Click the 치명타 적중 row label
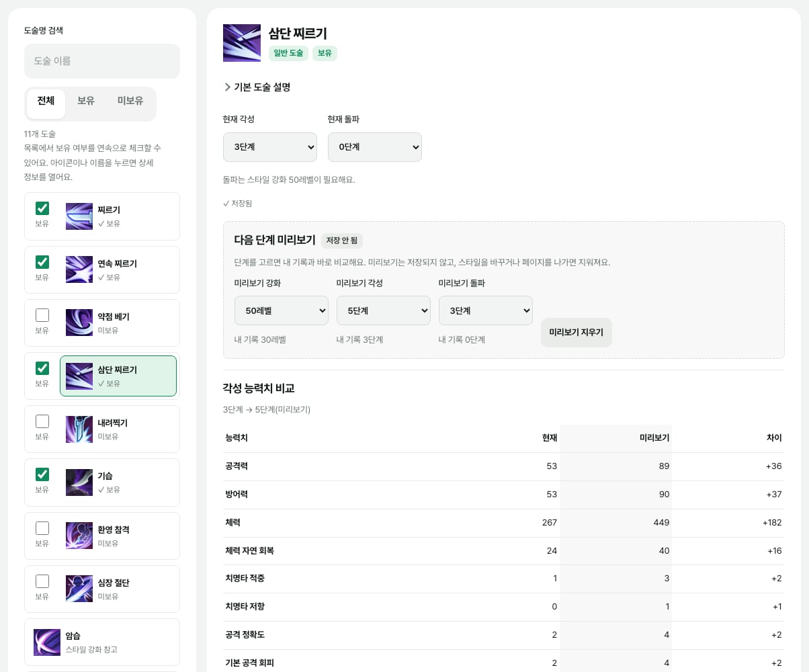Screen dimensions: 809x672 (x=245, y=579)
